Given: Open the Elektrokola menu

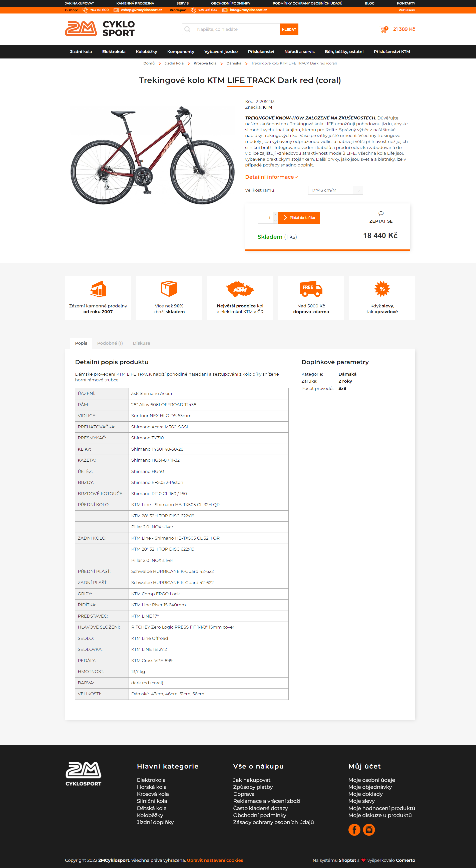Looking at the screenshot, I should pyautogui.click(x=114, y=51).
